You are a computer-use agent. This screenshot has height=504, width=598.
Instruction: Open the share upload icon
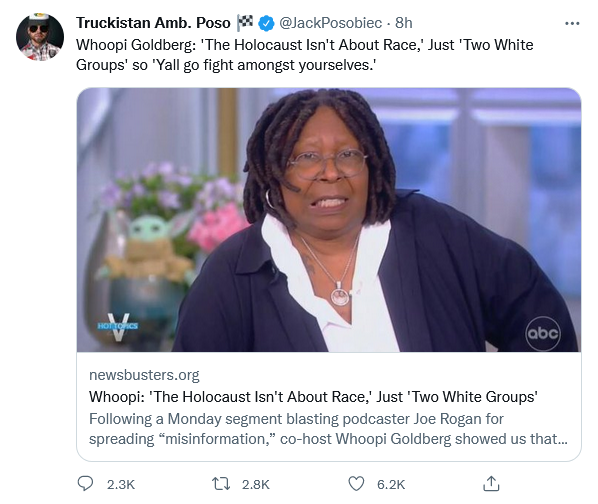(491, 483)
